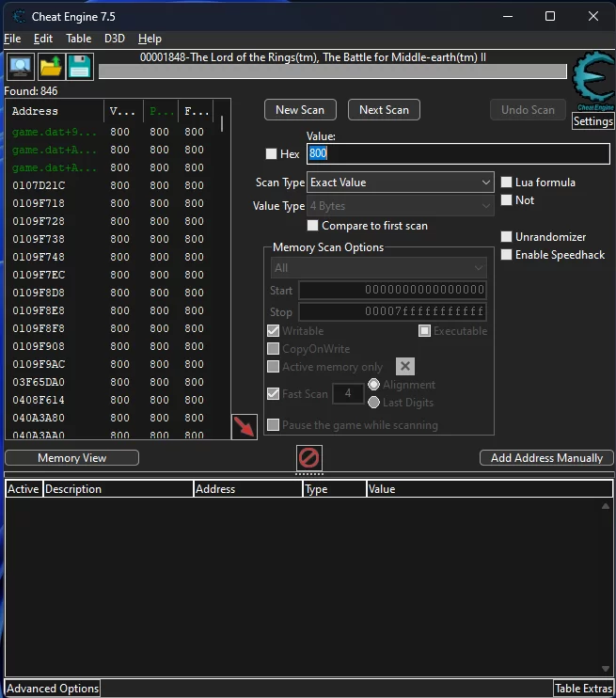The image size is (616, 698).
Task: Click the Fast Scan alignment value field
Action: tap(348, 393)
